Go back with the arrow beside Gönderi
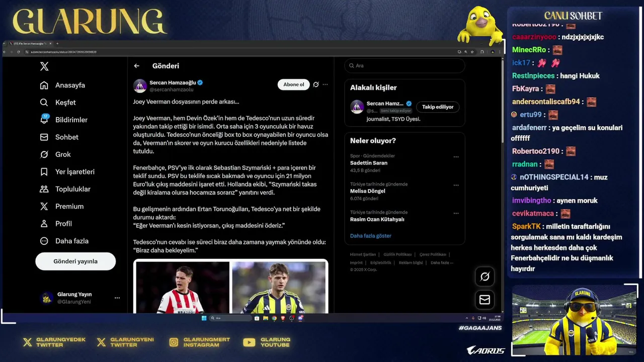 (x=136, y=66)
